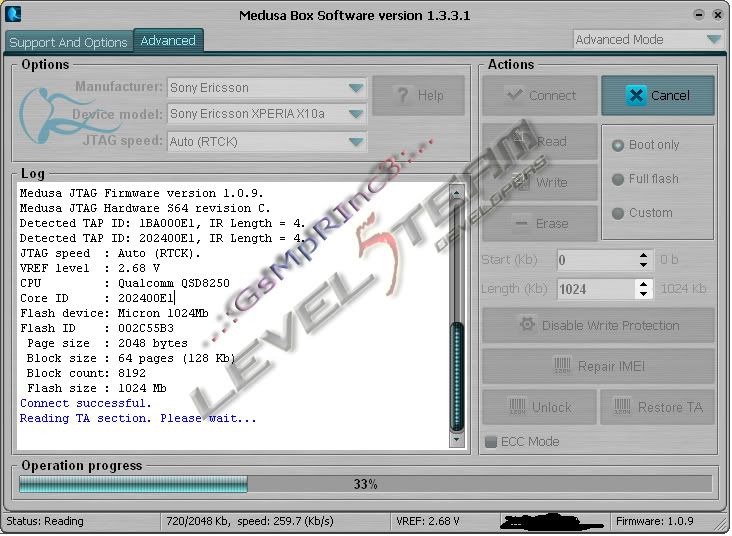
Task: Click the Restore TA button
Action: [657, 407]
